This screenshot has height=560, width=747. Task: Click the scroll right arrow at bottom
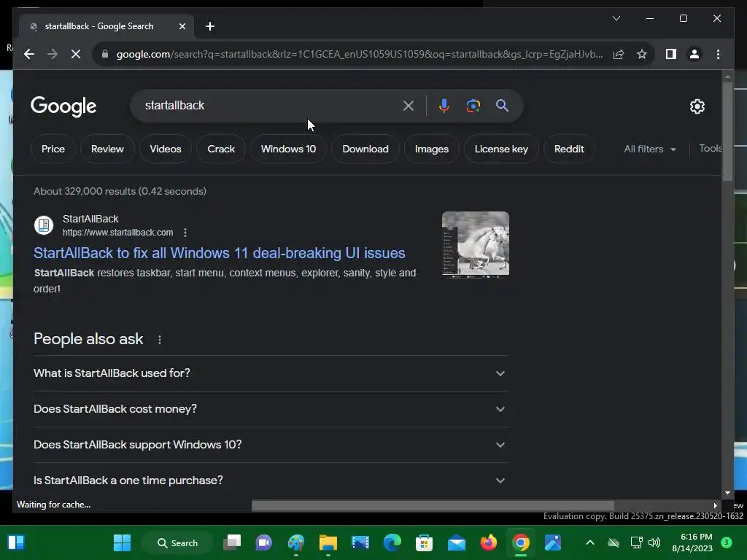click(x=715, y=506)
